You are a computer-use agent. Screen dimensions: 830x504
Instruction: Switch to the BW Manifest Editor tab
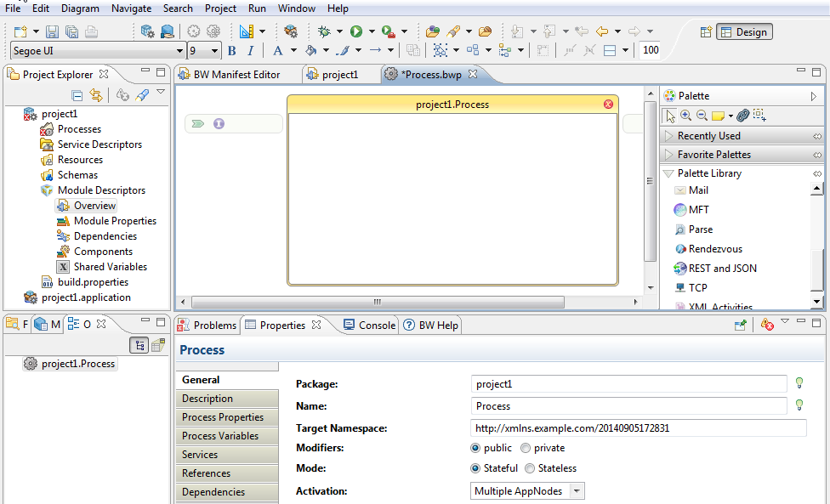tap(236, 75)
